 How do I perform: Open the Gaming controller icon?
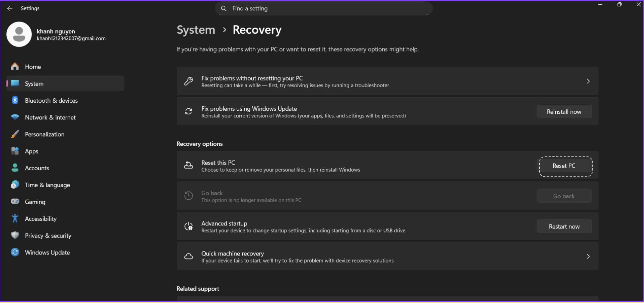pyautogui.click(x=15, y=202)
